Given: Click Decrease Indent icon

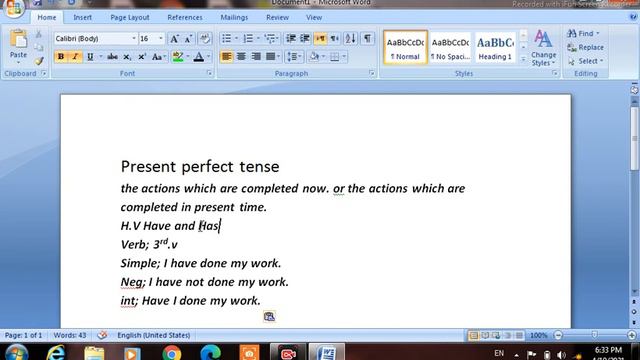Looking at the screenshot, I should pyautogui.click(x=291, y=39).
